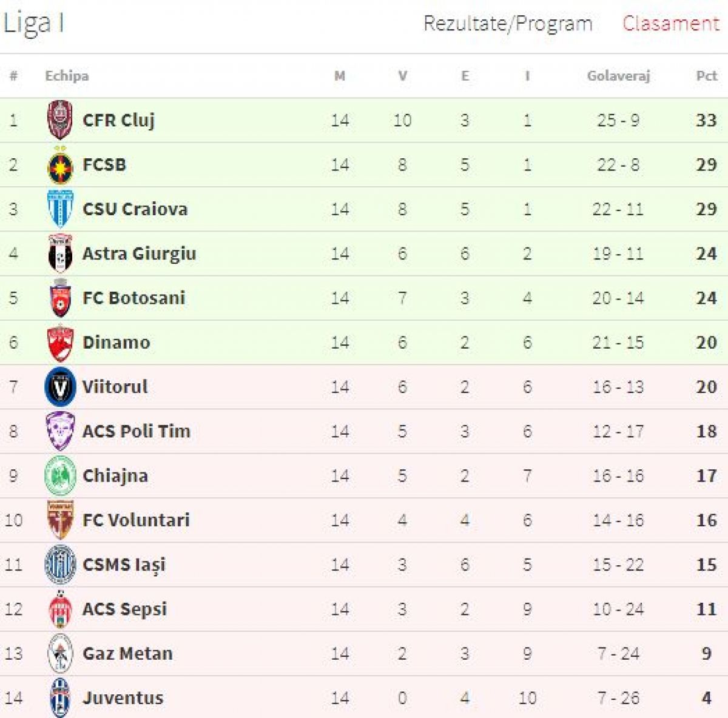Click the CSMS Iași club logo

pos(60,565)
